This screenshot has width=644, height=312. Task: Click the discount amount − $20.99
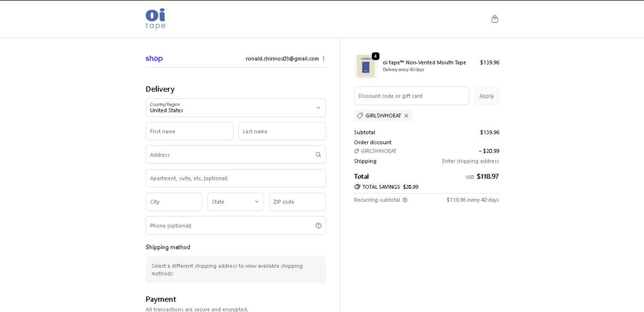(x=489, y=151)
